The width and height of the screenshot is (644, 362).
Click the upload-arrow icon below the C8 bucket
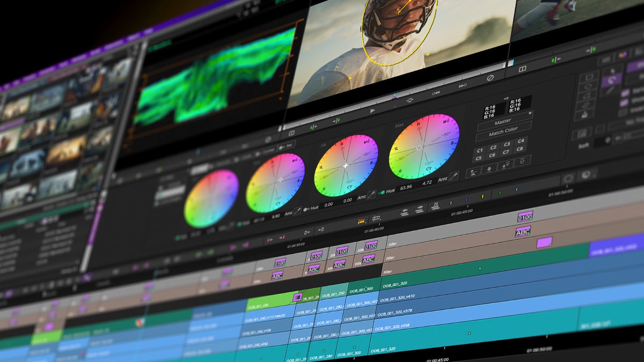coord(521,161)
